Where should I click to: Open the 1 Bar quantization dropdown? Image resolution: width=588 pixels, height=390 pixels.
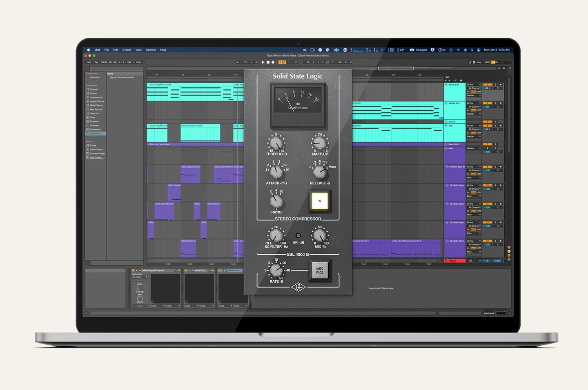139,62
